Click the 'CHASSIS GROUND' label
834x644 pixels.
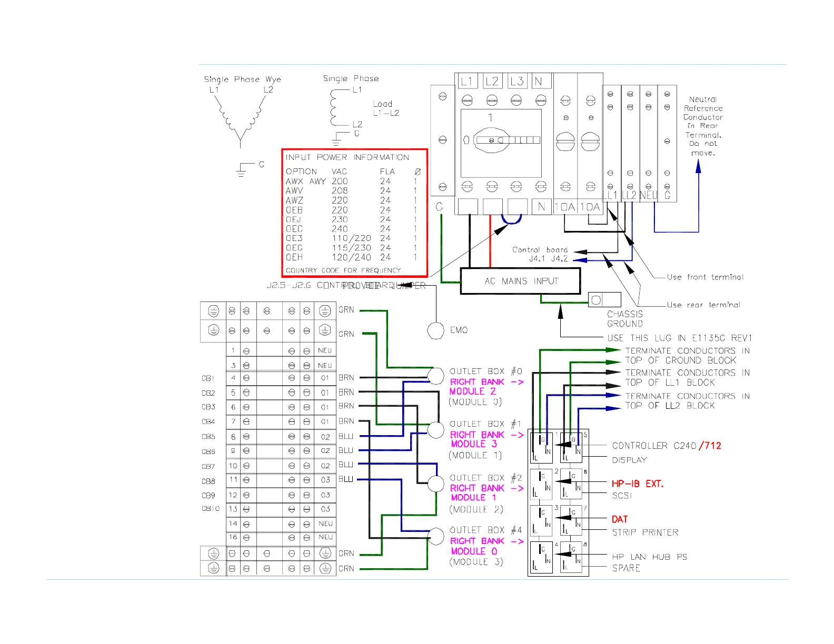click(x=625, y=319)
